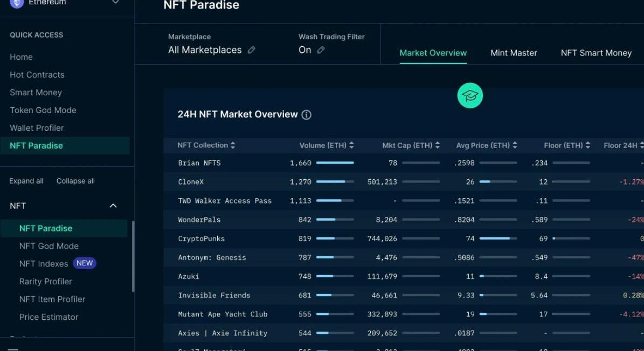644x351 pixels.
Task: Click the QUICK ACCESS section heading
Action: point(37,36)
